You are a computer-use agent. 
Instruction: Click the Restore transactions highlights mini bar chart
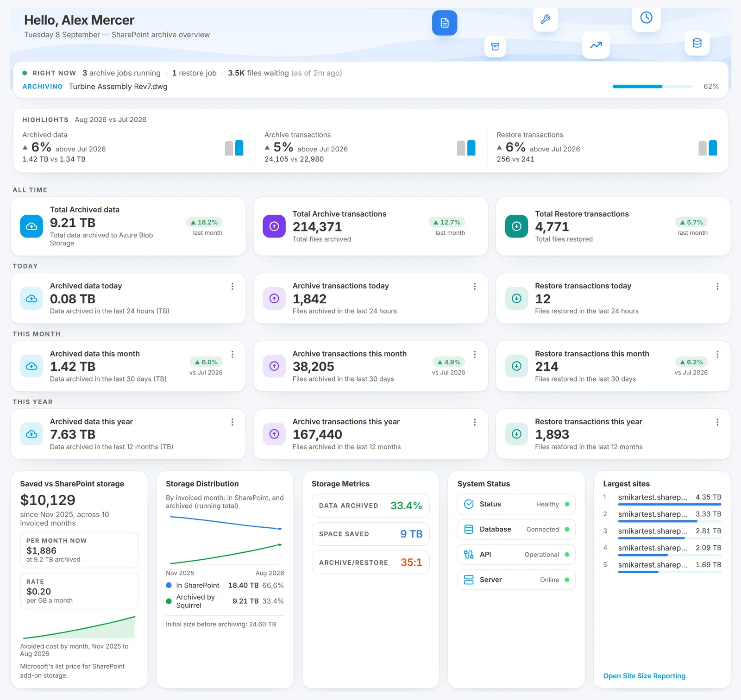(708, 148)
